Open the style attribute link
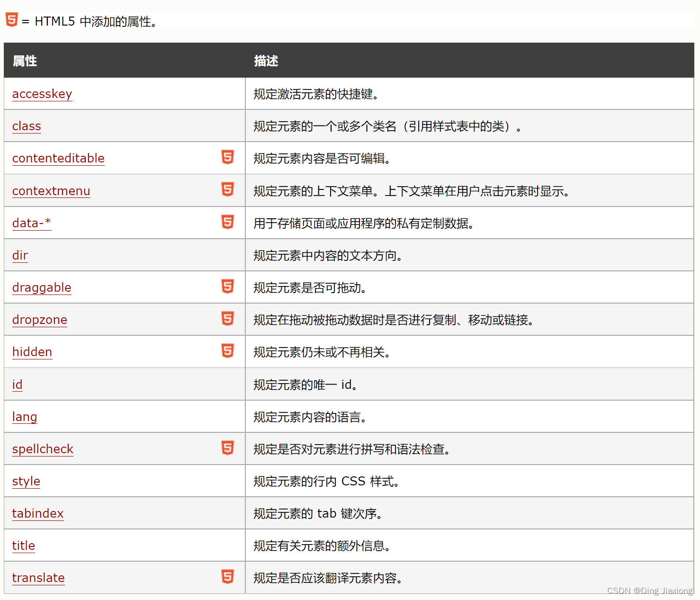 coord(26,481)
